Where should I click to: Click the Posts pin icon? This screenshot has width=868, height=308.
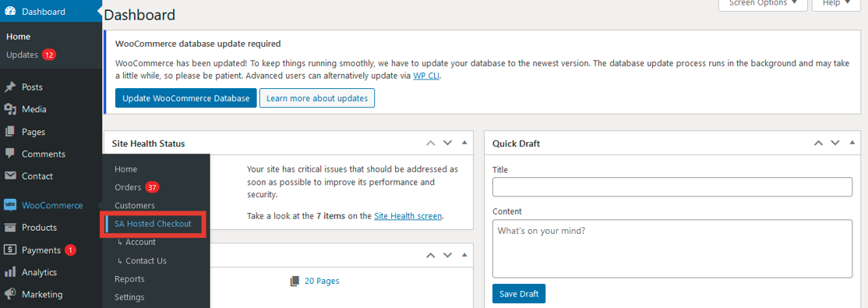coord(10,87)
